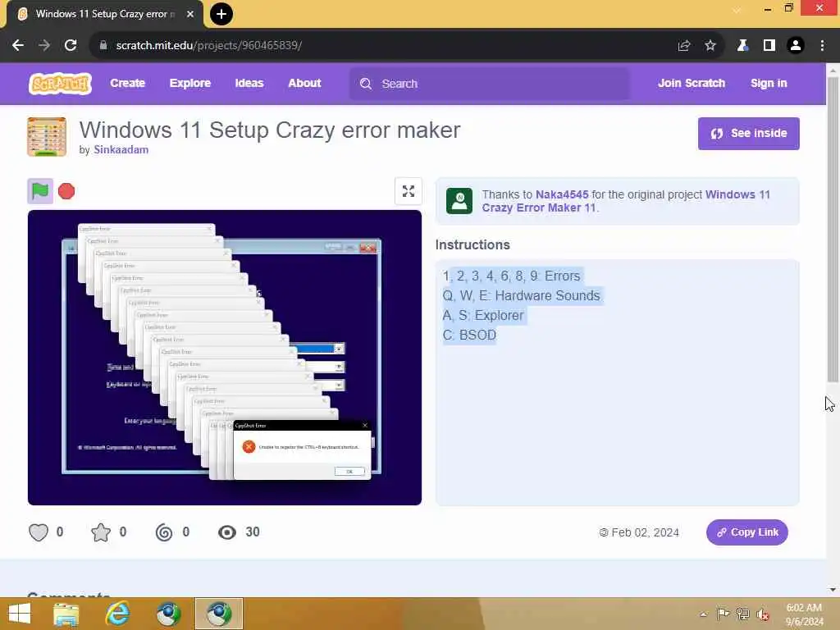The width and height of the screenshot is (840, 630).
Task: Click the Copy Link button
Action: [746, 532]
